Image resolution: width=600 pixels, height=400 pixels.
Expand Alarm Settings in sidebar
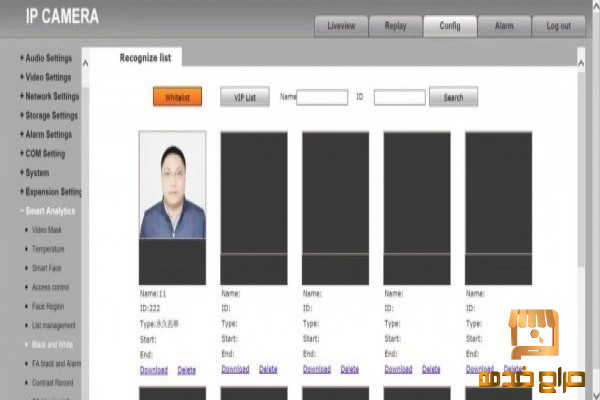(46, 135)
